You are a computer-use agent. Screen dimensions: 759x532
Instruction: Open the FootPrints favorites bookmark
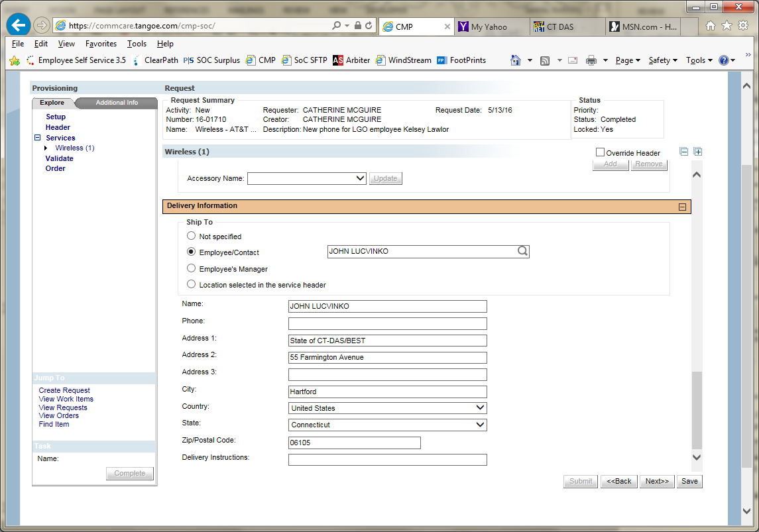coord(461,60)
